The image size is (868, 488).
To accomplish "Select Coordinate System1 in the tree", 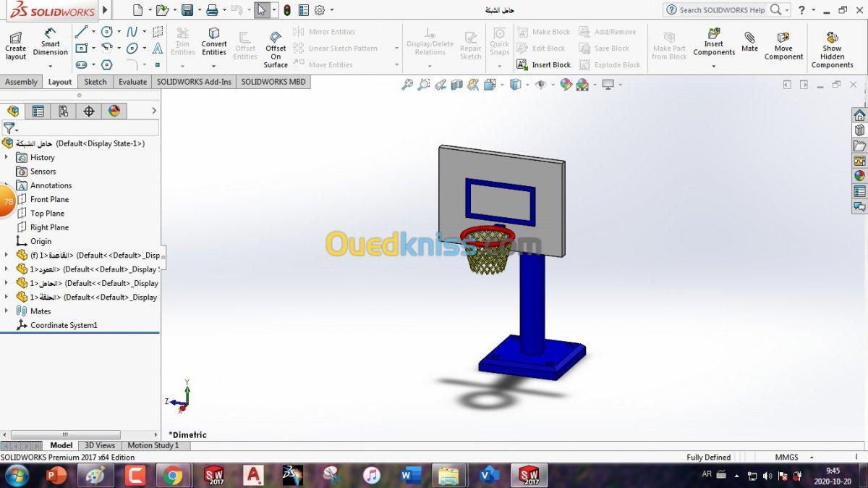I will click(64, 325).
